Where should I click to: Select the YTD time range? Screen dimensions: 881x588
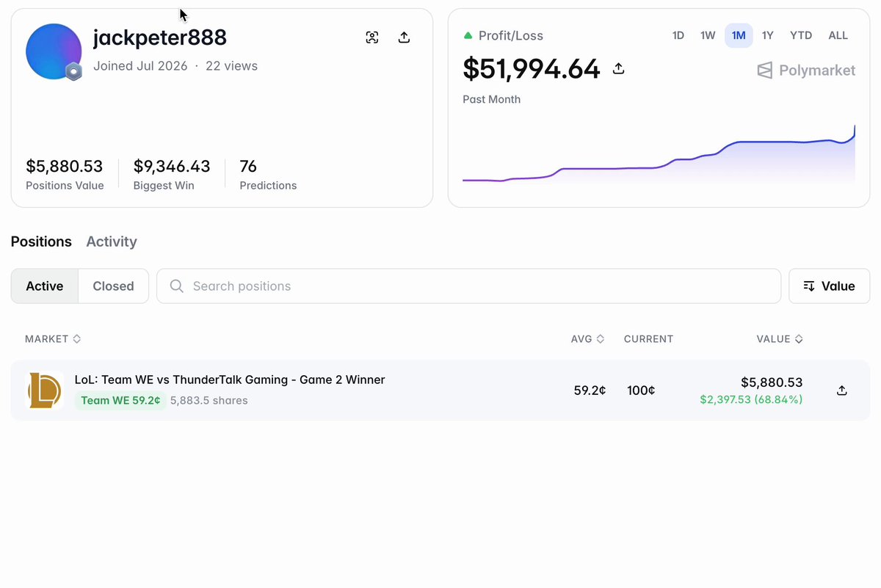pyautogui.click(x=801, y=35)
